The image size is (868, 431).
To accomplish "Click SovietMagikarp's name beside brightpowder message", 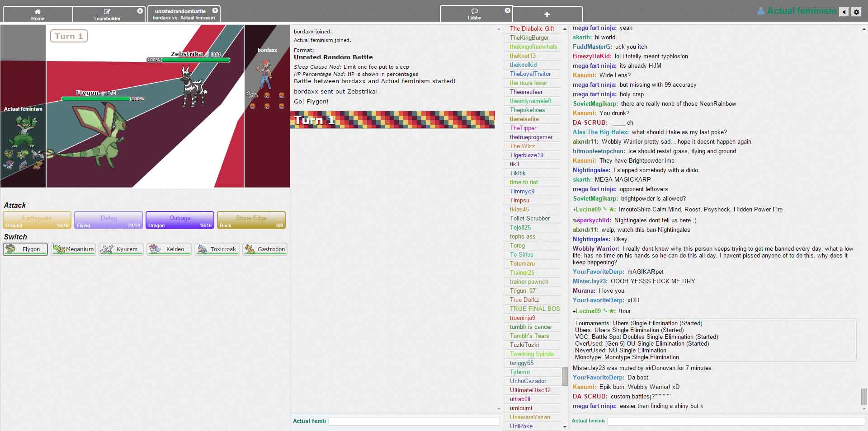I will click(x=595, y=198).
